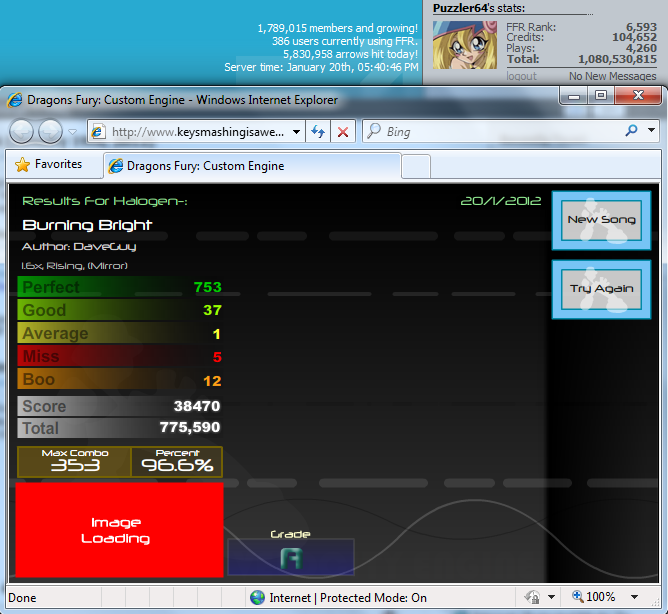
Task: Click the red Image Loading box
Action: [119, 531]
